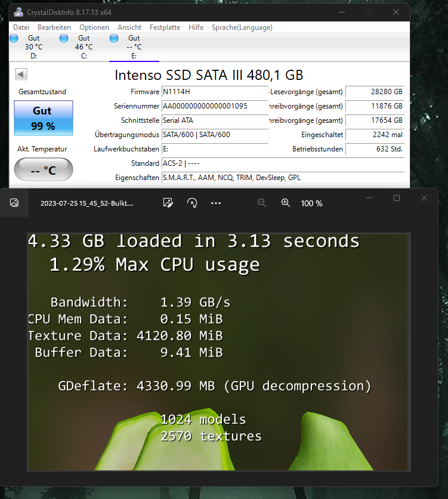Click the rotate icon in Photos toolbar
This screenshot has height=499, width=448.
[x=192, y=203]
